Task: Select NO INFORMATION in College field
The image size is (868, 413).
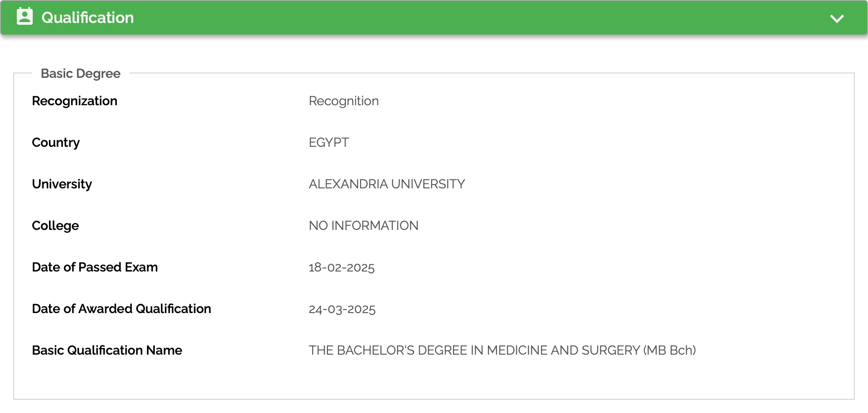Action: pyautogui.click(x=364, y=226)
